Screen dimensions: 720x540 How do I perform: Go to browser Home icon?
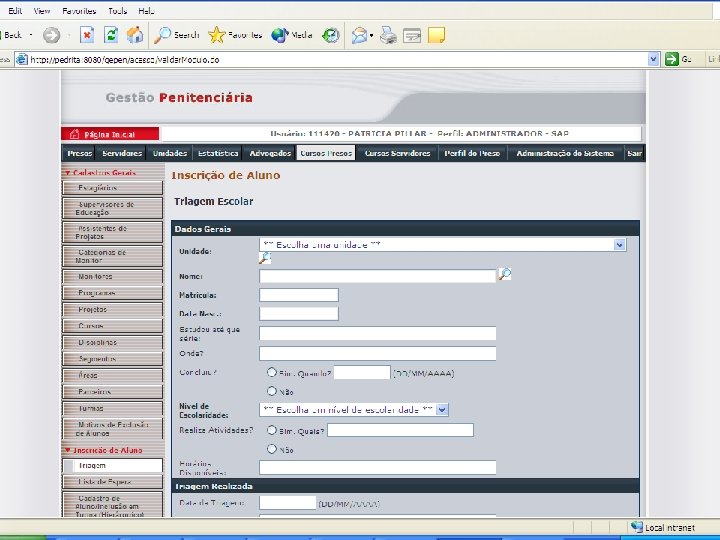pyautogui.click(x=135, y=35)
